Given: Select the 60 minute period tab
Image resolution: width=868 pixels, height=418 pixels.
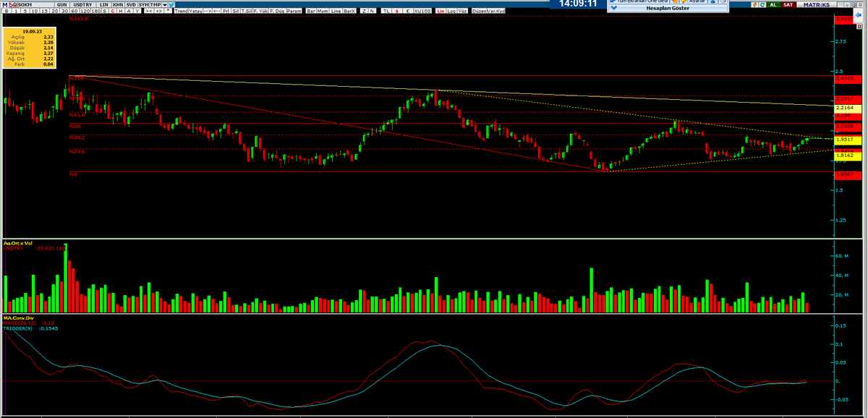Looking at the screenshot, I should click(75, 12).
